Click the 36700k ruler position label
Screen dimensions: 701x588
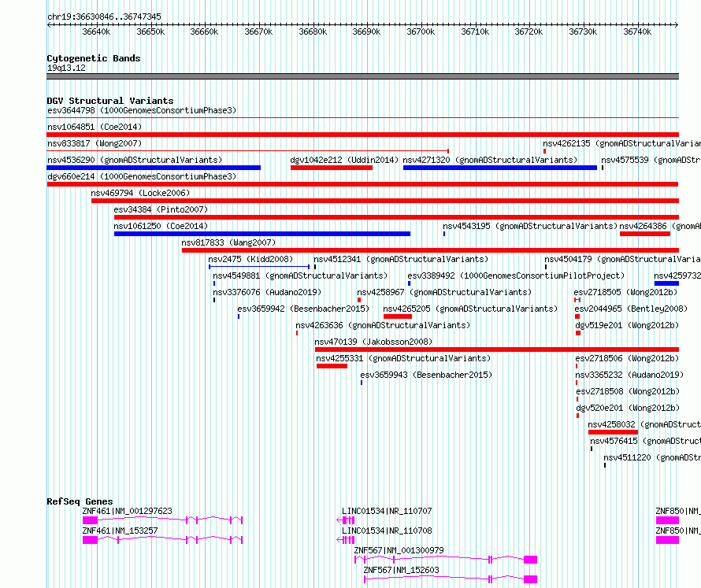click(421, 31)
